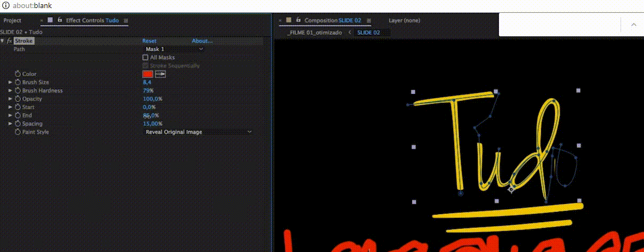Check the All Masks checkbox
644x252 pixels.
(x=146, y=57)
